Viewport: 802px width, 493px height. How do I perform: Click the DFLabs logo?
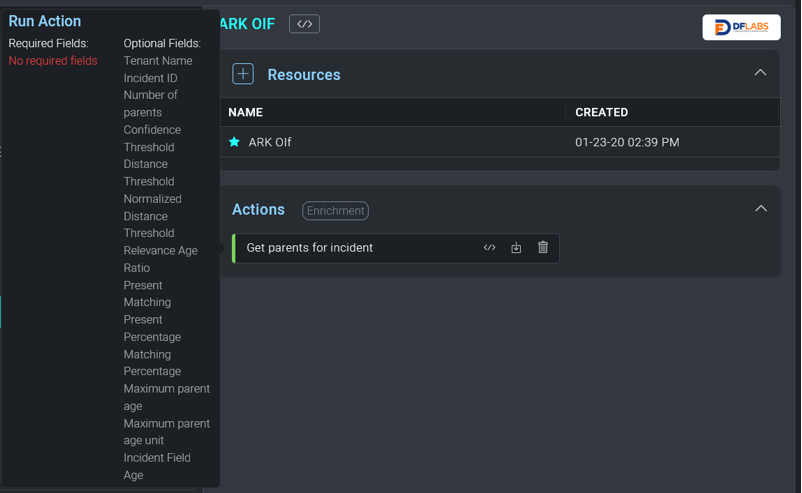(x=741, y=27)
